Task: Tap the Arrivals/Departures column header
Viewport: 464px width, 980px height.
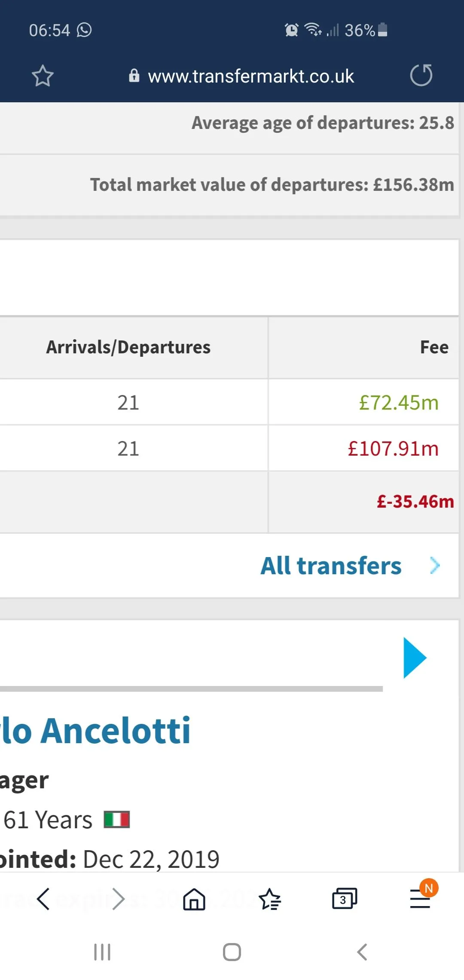Action: click(128, 347)
